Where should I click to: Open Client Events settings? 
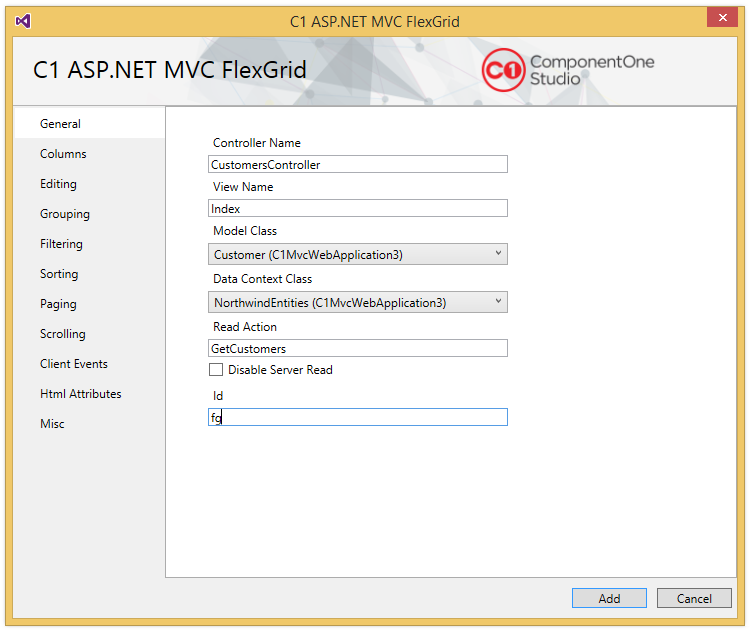point(74,364)
